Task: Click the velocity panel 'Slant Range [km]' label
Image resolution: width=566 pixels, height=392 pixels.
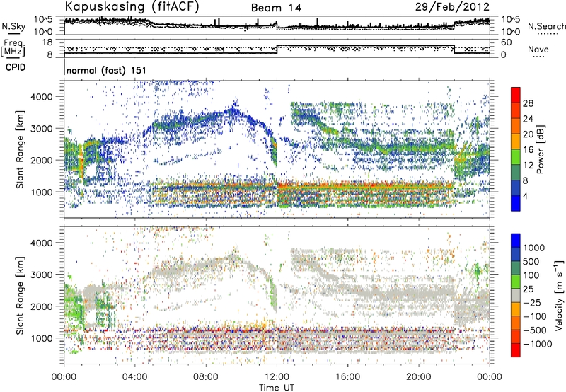Action: (21, 295)
